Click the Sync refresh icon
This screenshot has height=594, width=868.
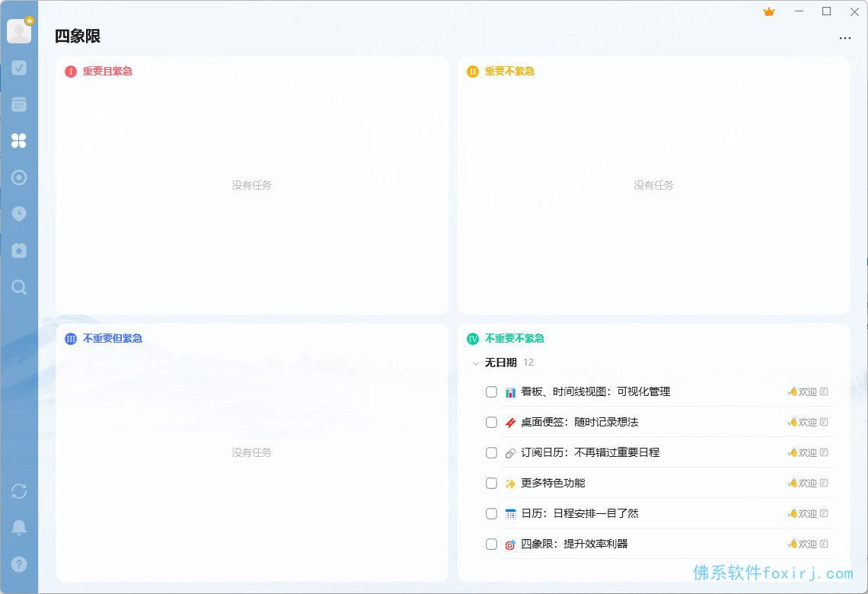(19, 491)
